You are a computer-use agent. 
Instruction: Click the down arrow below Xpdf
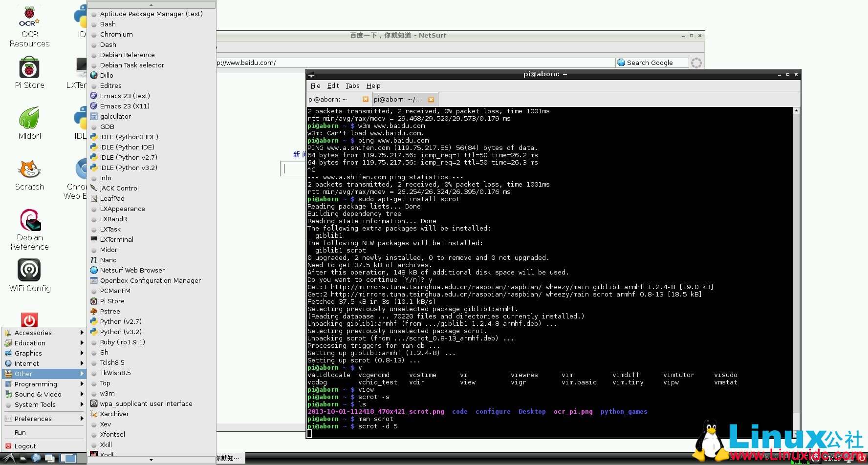point(152,460)
